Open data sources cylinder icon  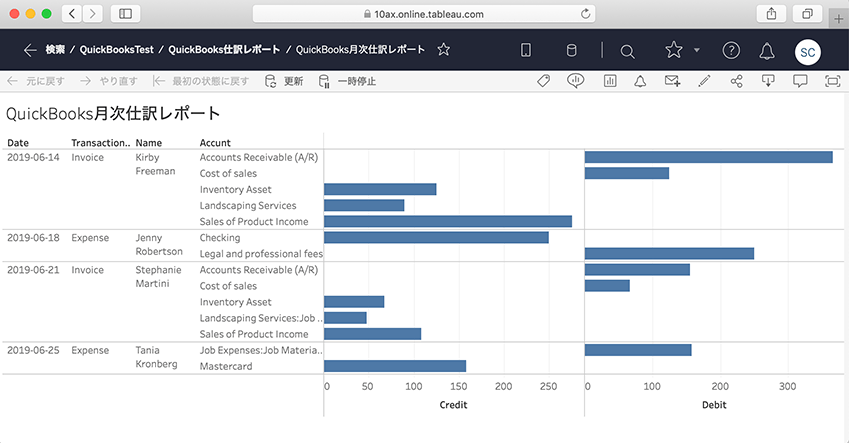click(x=571, y=50)
